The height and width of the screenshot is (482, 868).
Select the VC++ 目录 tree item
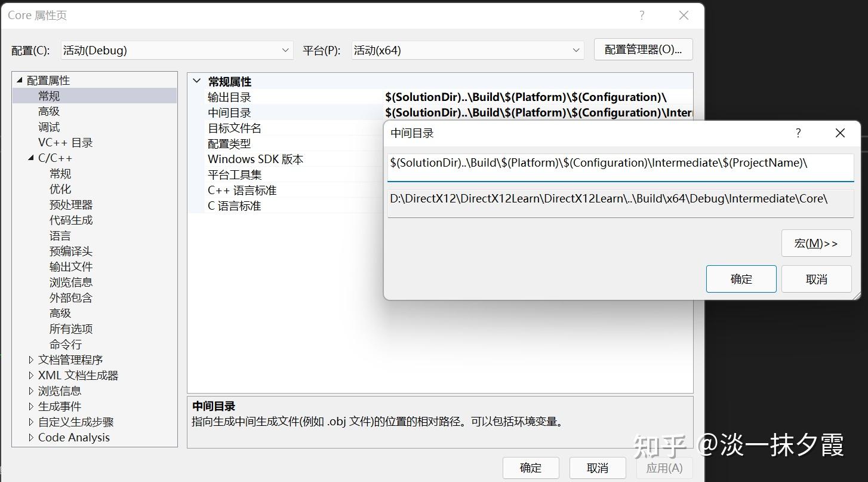click(x=66, y=142)
